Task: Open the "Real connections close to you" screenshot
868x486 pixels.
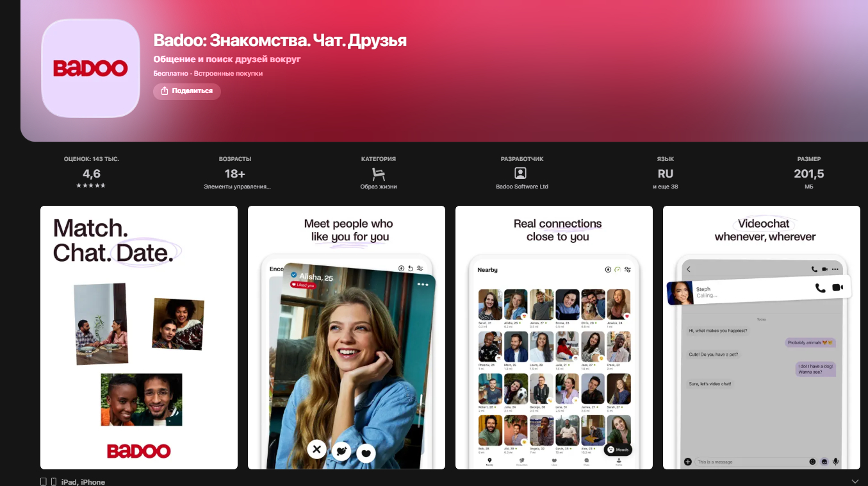Action: [x=554, y=337]
